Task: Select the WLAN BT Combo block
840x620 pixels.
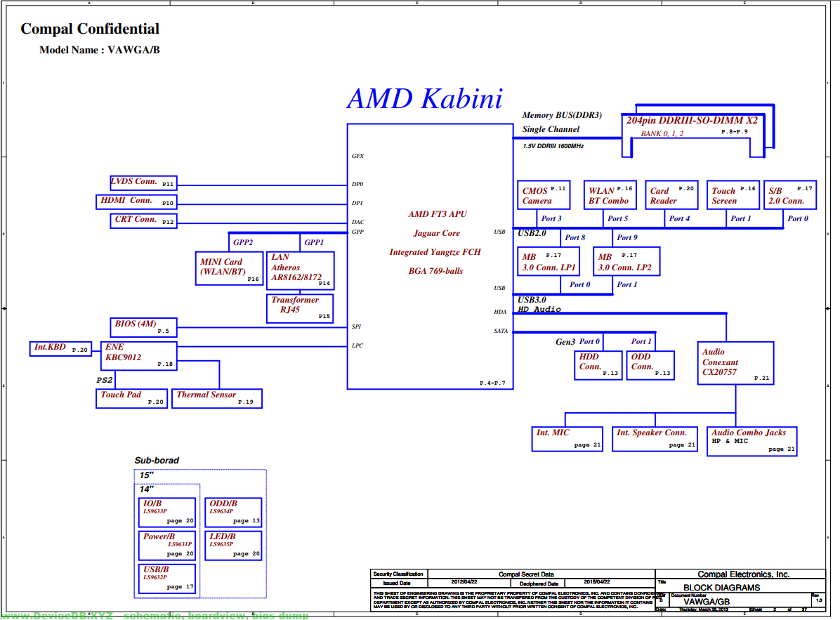Action: point(610,194)
